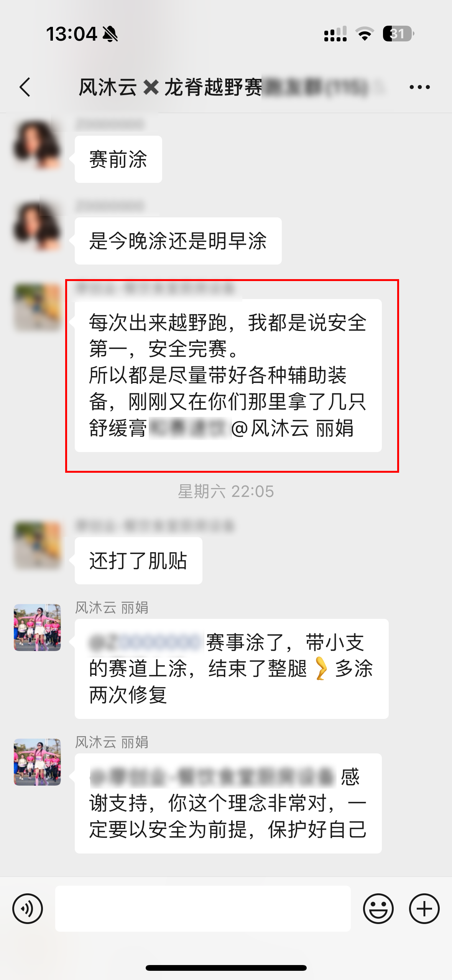Open the three-dot chat options menu
452x980 pixels.
coord(419,87)
